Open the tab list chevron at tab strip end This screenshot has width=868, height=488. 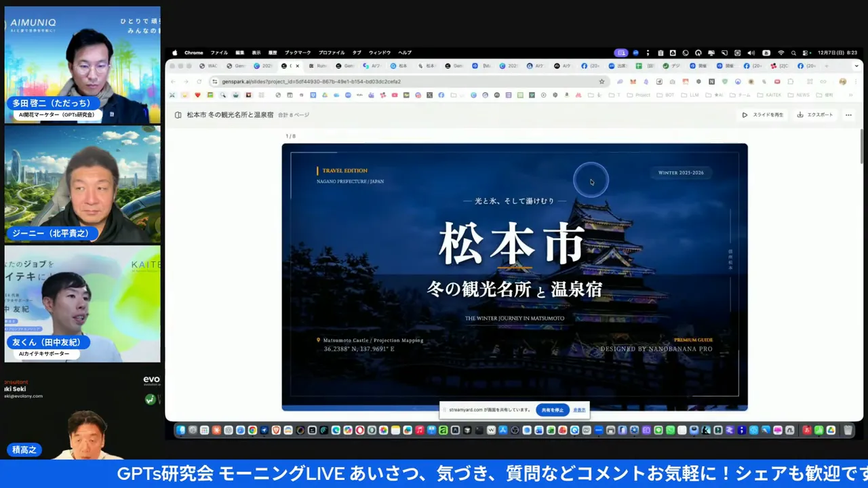[856, 66]
